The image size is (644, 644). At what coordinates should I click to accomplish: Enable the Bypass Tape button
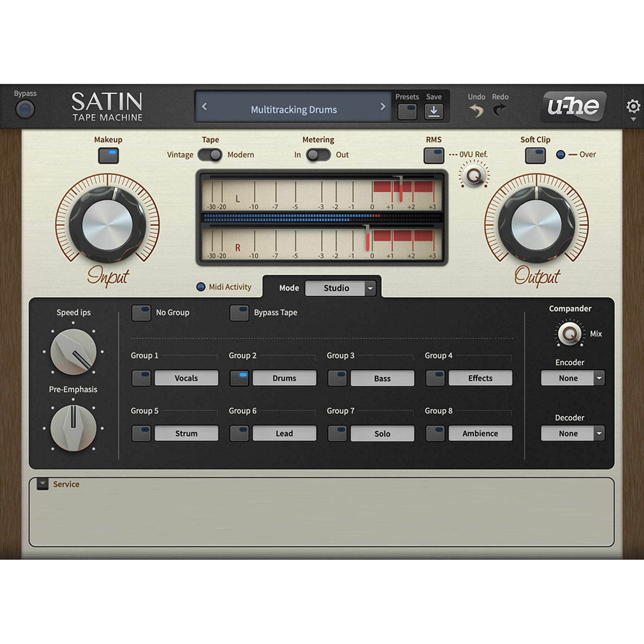[x=239, y=313]
